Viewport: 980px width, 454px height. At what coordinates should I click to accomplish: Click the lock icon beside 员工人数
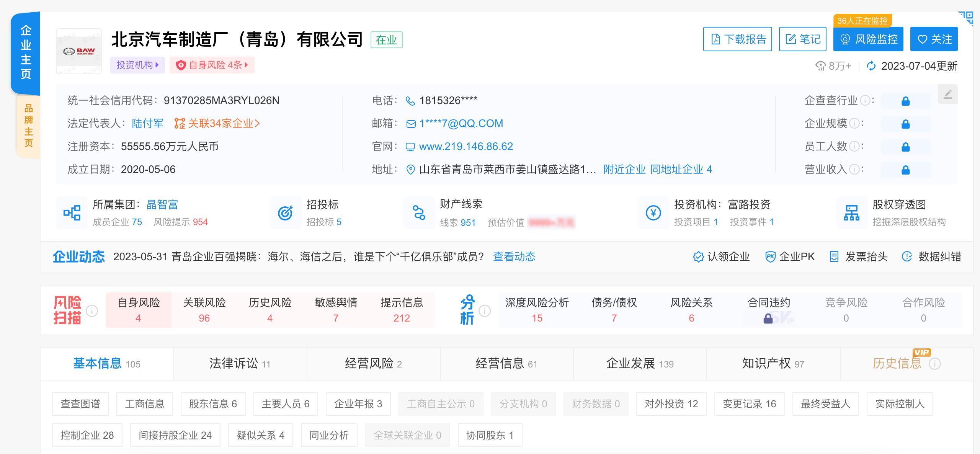tap(905, 147)
